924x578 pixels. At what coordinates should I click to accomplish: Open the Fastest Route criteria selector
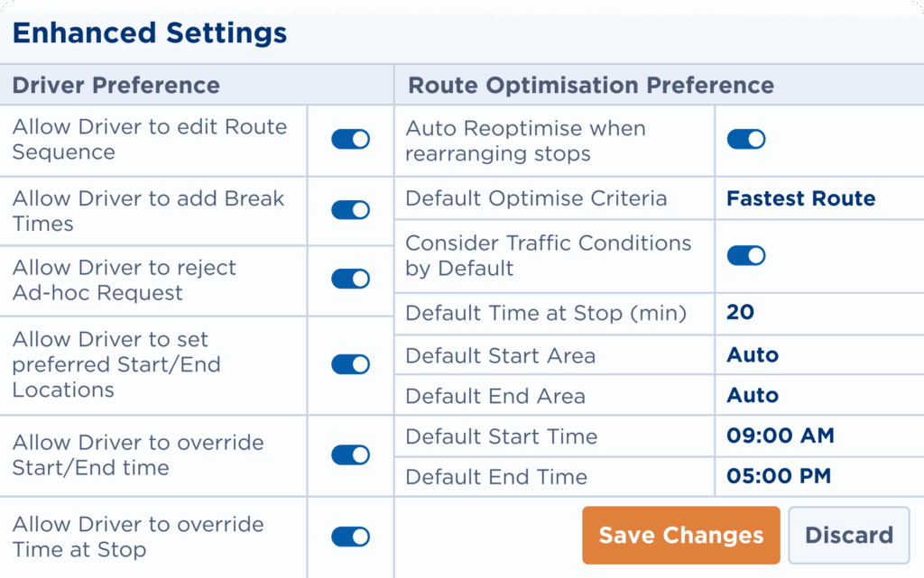click(x=800, y=198)
